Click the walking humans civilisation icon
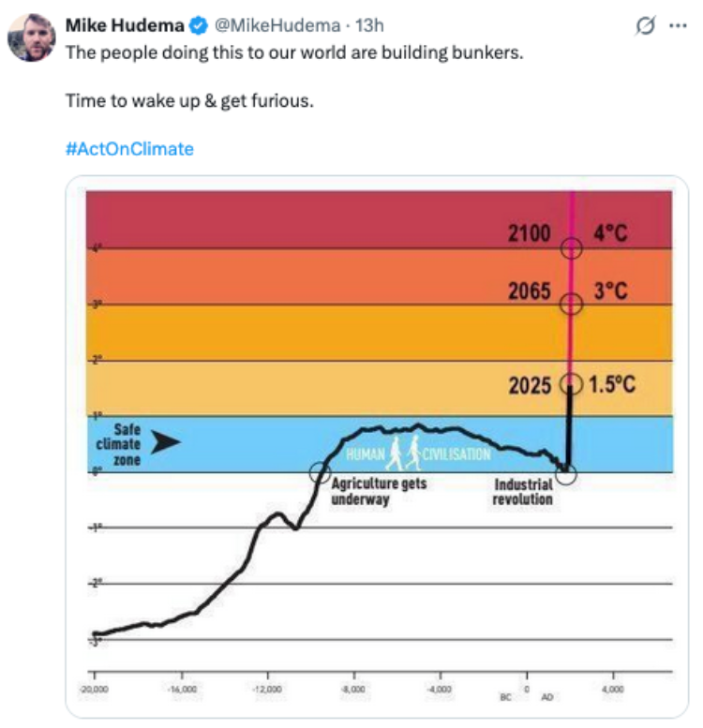703x728 pixels. coord(404,453)
